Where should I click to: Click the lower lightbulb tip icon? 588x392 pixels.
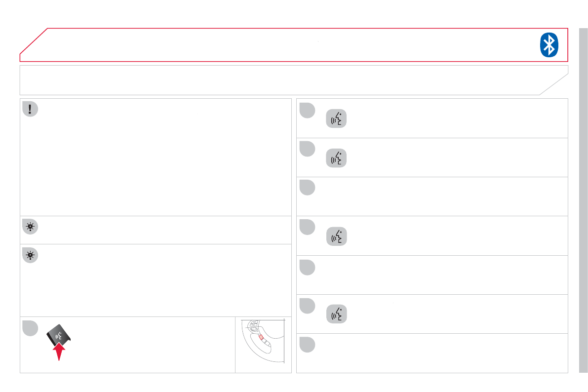(30, 256)
